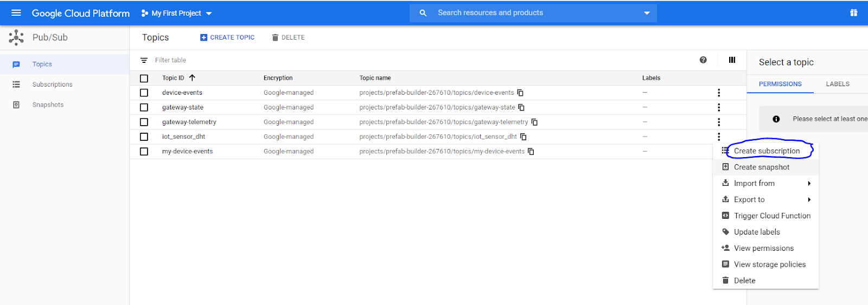Choose Trigger Cloud Function menu item
Image resolution: width=868 pixels, height=305 pixels.
765,216
